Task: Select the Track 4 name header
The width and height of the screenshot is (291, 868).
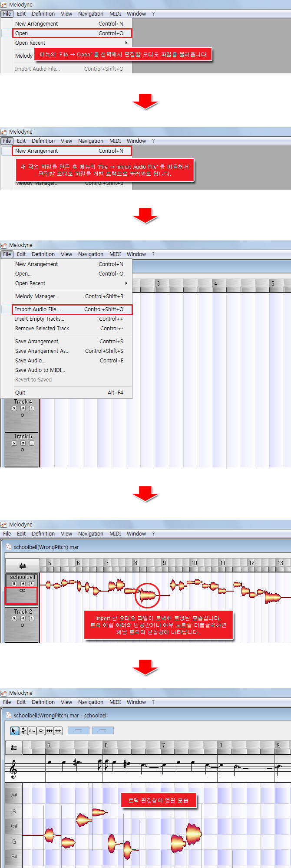Action: click(x=23, y=402)
